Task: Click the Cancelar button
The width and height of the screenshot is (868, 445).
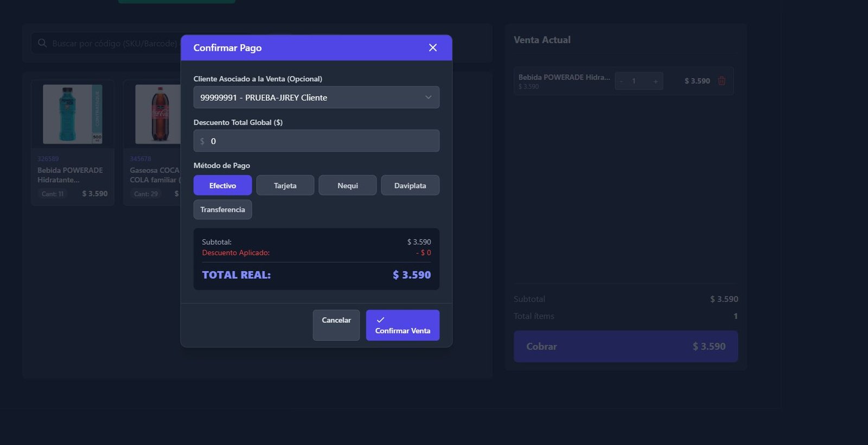Action: point(336,325)
